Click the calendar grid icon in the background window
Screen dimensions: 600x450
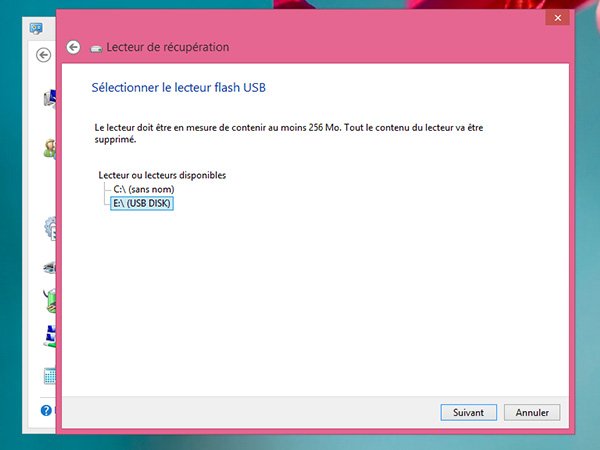click(x=50, y=376)
